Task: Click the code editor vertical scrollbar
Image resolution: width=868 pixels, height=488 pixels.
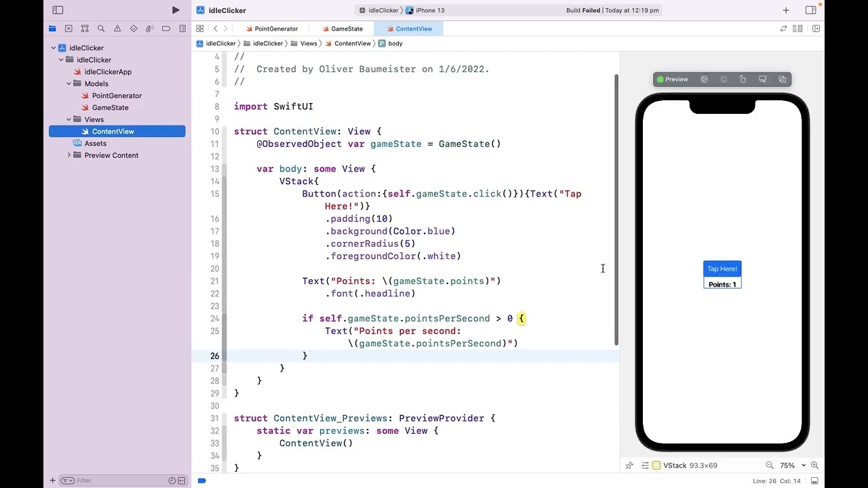Action: [x=616, y=210]
